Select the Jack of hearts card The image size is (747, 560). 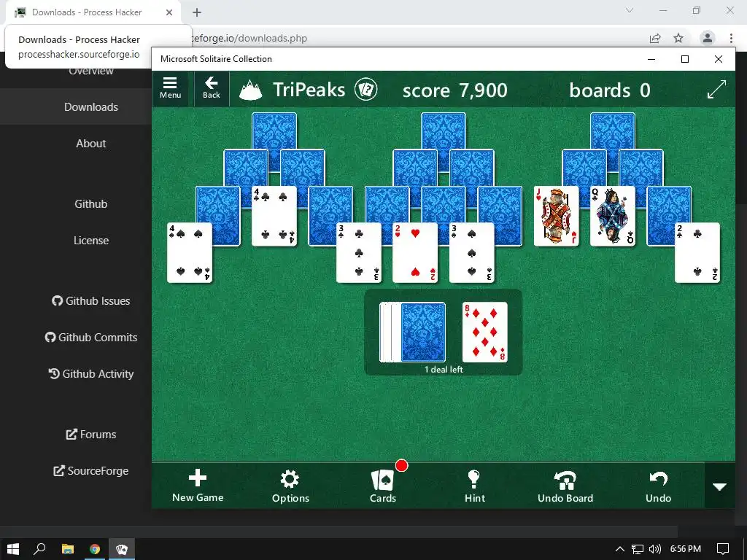tap(556, 216)
